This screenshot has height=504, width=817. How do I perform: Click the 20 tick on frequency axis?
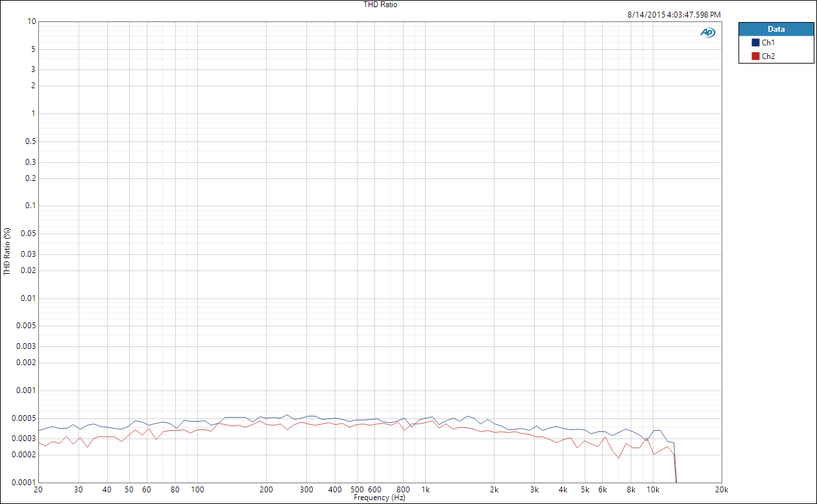point(38,490)
